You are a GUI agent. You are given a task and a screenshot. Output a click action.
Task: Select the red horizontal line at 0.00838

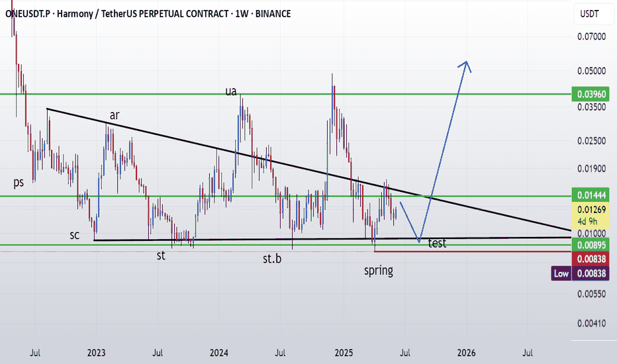(472, 251)
